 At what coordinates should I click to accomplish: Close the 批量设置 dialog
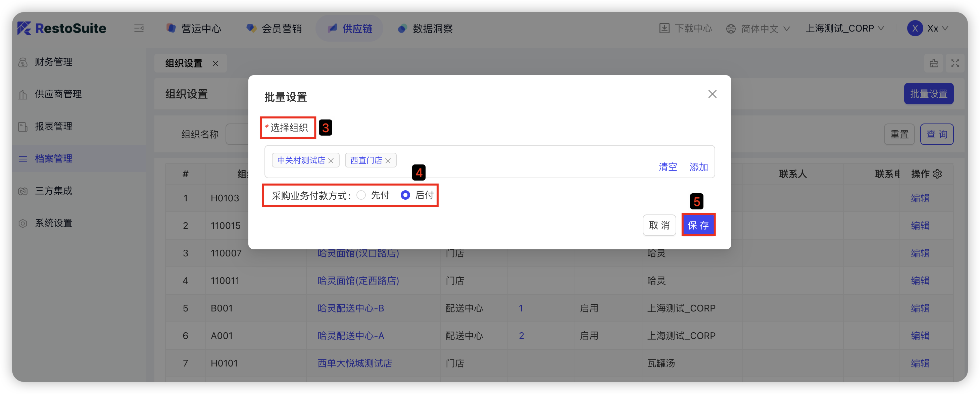(x=712, y=94)
